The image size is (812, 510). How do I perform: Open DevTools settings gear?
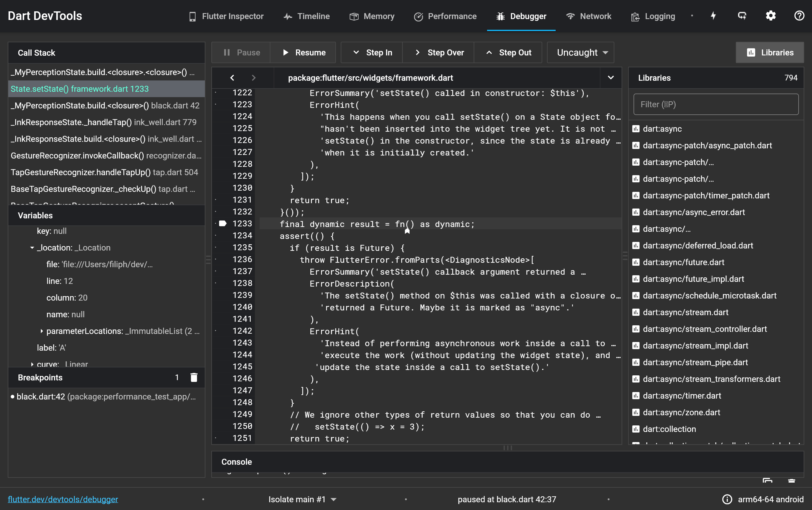point(771,16)
